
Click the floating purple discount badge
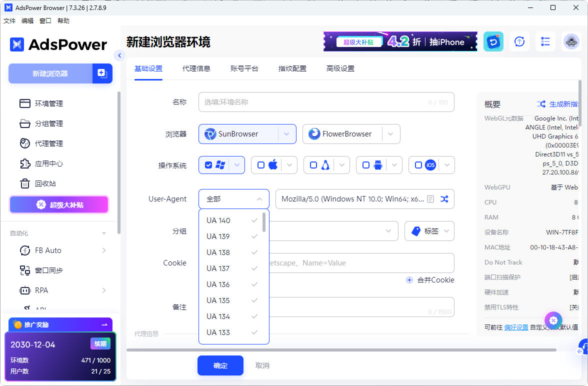tap(553, 320)
